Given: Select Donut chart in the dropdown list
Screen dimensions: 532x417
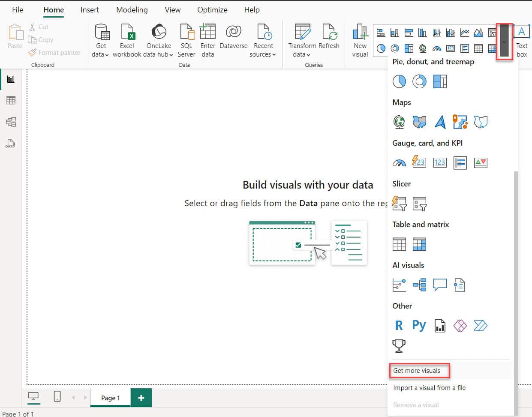Looking at the screenshot, I should coord(419,81).
